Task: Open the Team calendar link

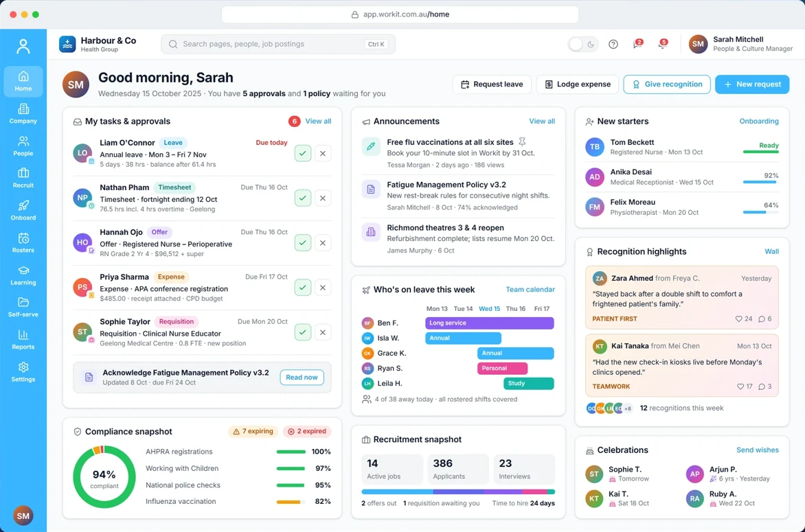Action: (530, 290)
